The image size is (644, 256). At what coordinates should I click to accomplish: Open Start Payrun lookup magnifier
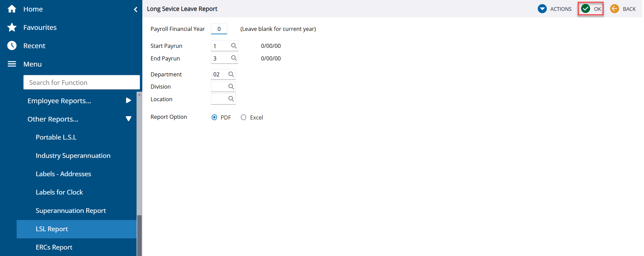pyautogui.click(x=234, y=45)
